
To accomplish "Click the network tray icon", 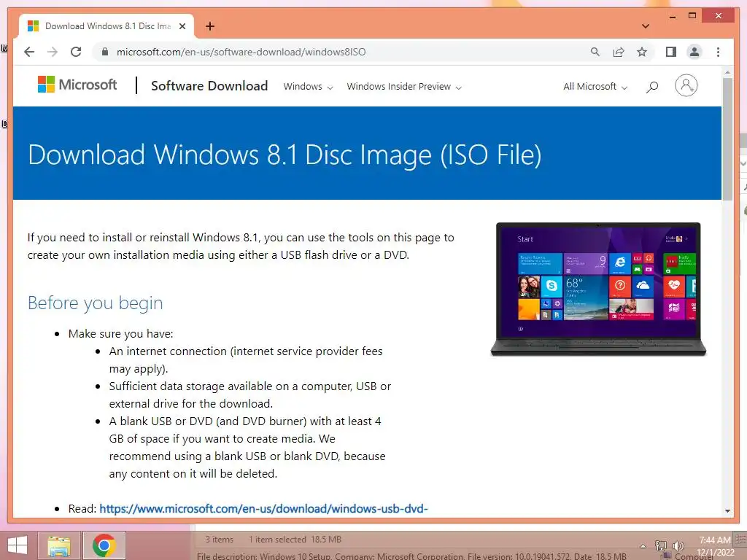I will coord(660,545).
